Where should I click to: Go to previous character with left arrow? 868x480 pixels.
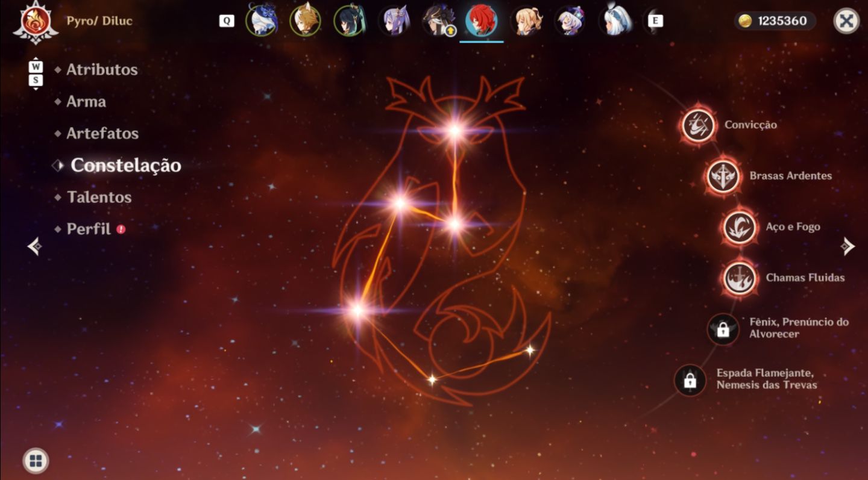[35, 246]
